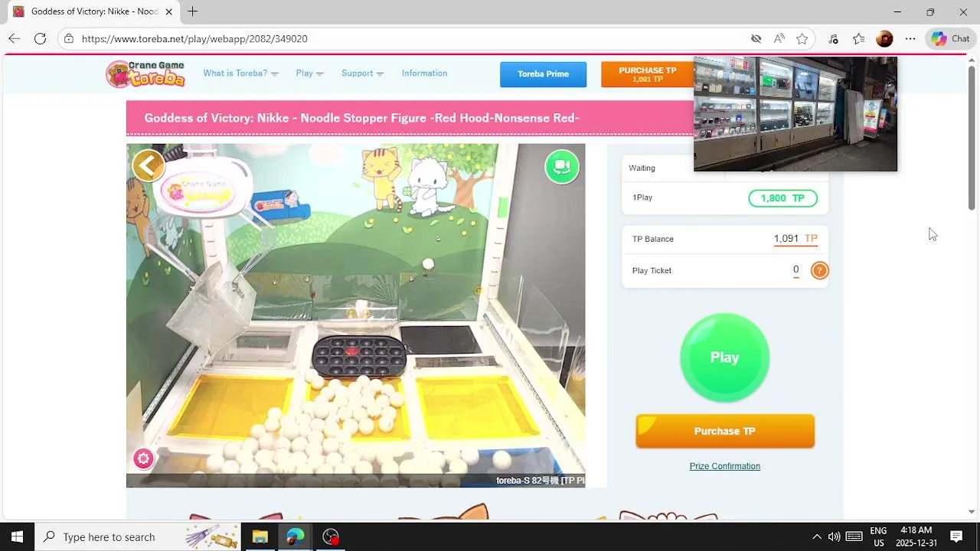Click the ENG US language indicator
The width and height of the screenshot is (980, 551).
(x=878, y=536)
